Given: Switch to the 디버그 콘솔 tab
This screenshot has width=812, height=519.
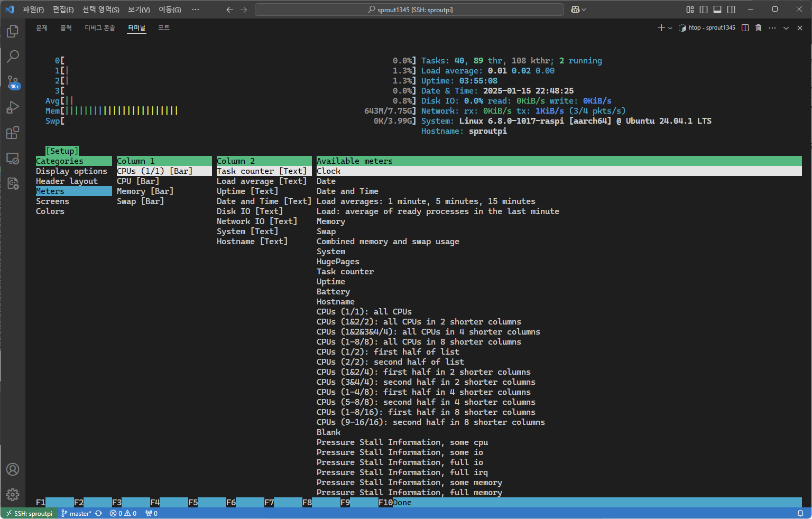Looking at the screenshot, I should [x=100, y=28].
